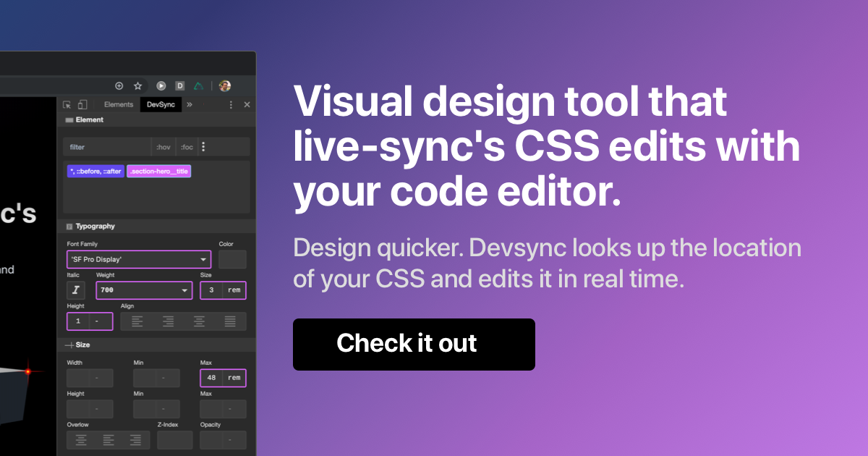Set text Align to justify
The width and height of the screenshot is (868, 456).
point(230,321)
